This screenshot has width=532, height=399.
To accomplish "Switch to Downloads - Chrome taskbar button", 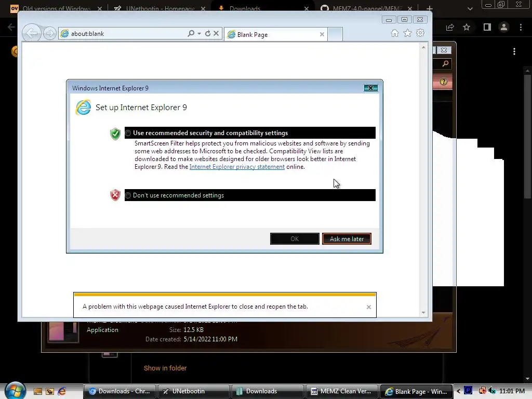I will (119, 391).
